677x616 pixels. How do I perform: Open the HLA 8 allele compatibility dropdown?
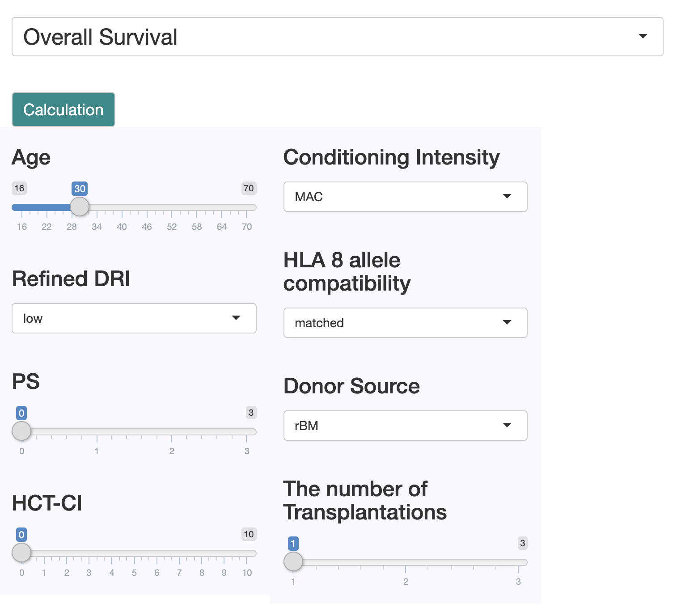405,323
